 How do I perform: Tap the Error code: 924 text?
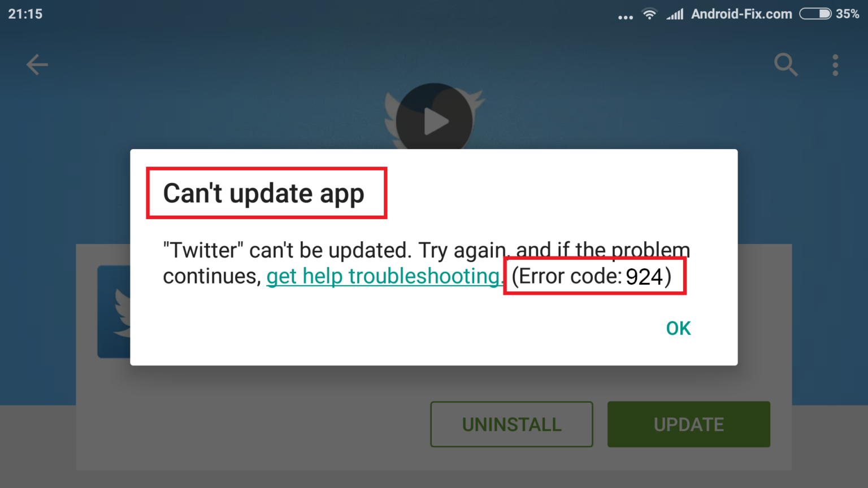(591, 276)
